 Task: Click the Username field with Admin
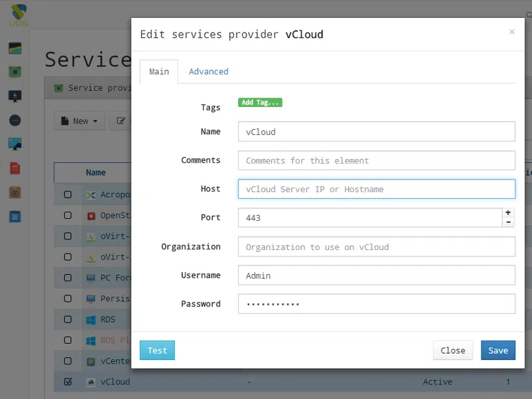coord(376,275)
